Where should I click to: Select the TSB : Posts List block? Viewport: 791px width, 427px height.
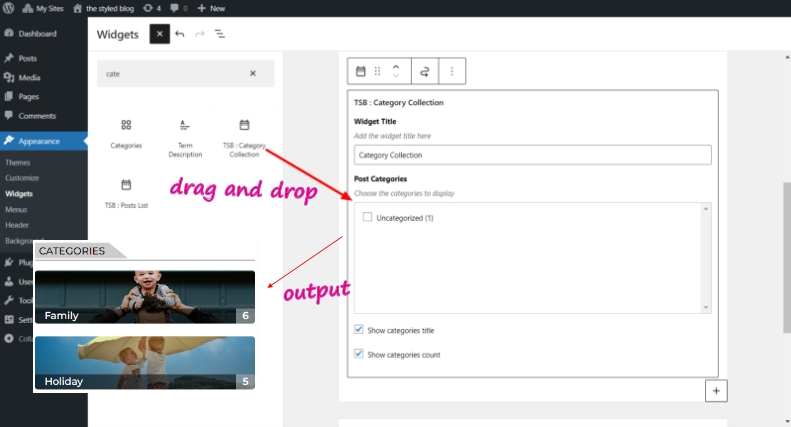coord(126,193)
